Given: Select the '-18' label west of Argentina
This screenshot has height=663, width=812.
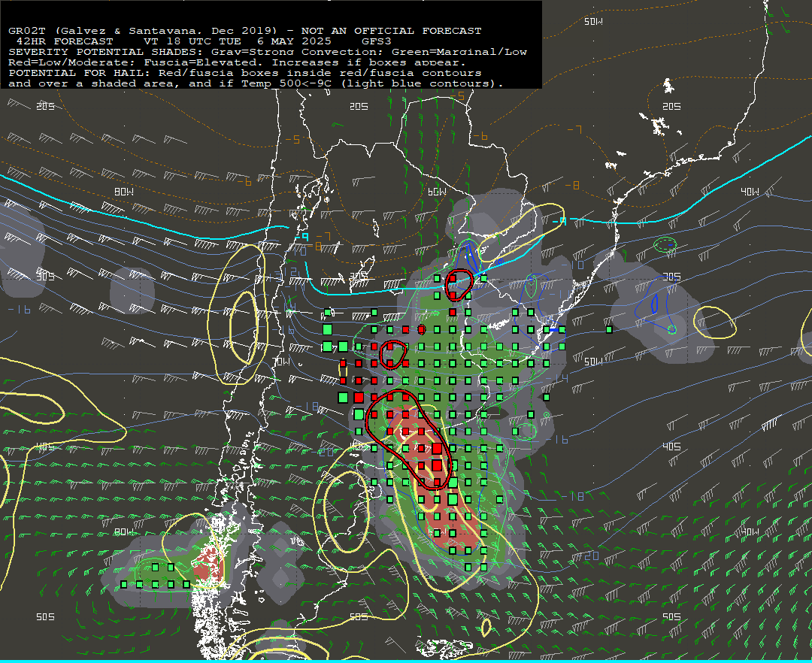Looking at the screenshot, I should pos(308,406).
